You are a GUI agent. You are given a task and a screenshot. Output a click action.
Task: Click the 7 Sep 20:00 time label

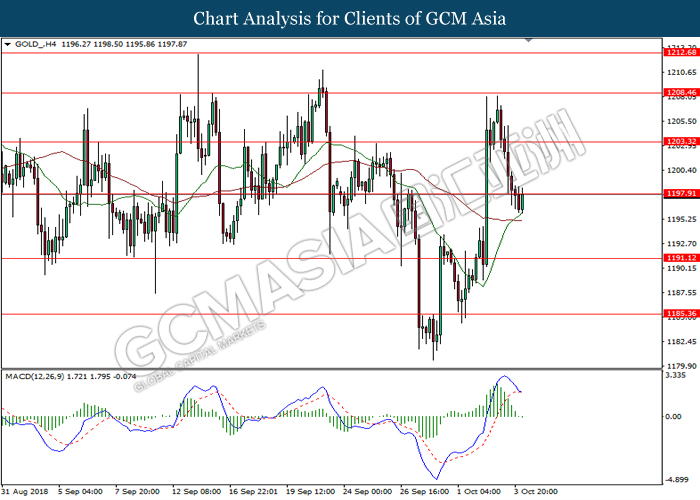click(137, 492)
